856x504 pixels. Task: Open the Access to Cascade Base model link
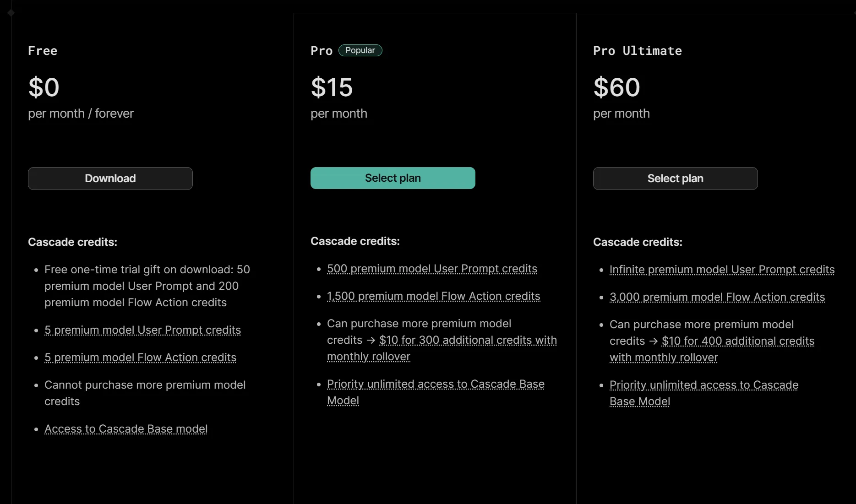pyautogui.click(x=126, y=429)
